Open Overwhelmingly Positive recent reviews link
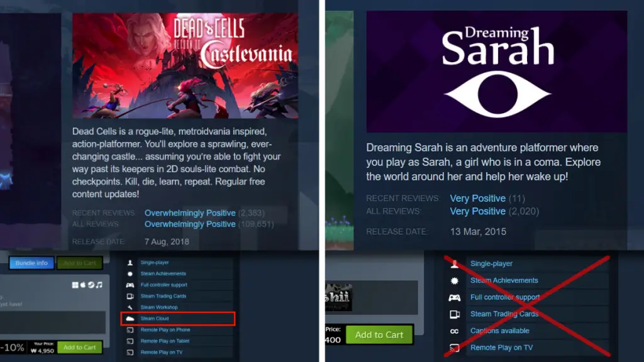 click(190, 213)
